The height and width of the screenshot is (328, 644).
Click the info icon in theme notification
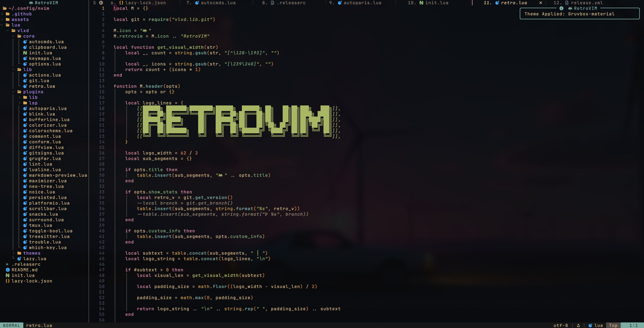point(561,8)
